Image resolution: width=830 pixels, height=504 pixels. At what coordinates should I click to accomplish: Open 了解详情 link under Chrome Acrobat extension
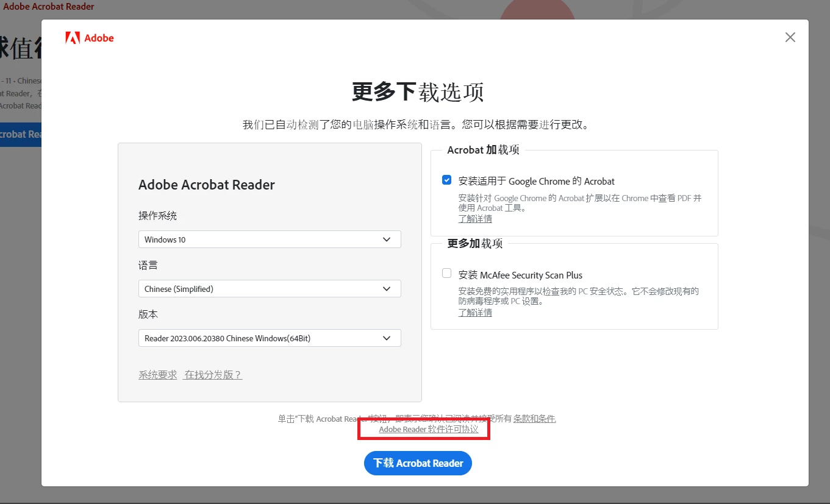point(475,219)
